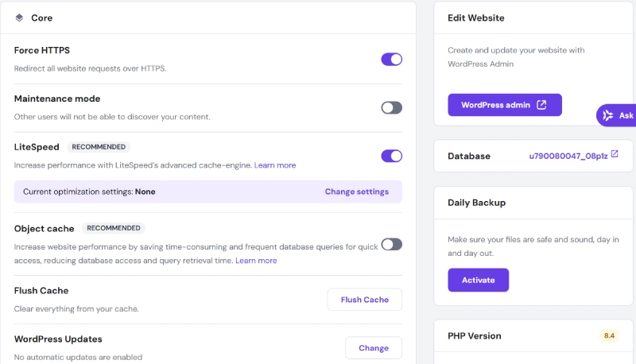Enable Maintenance mode toggle
The image size is (636, 364).
(391, 108)
